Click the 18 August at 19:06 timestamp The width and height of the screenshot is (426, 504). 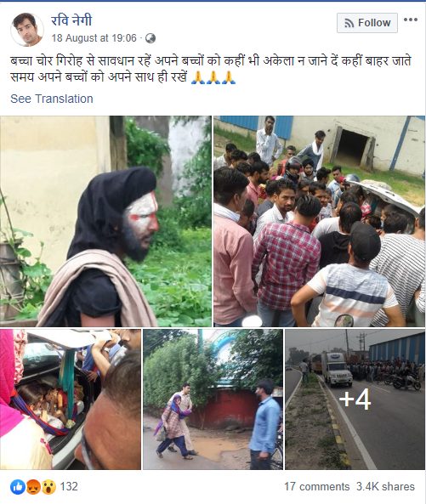(x=94, y=38)
